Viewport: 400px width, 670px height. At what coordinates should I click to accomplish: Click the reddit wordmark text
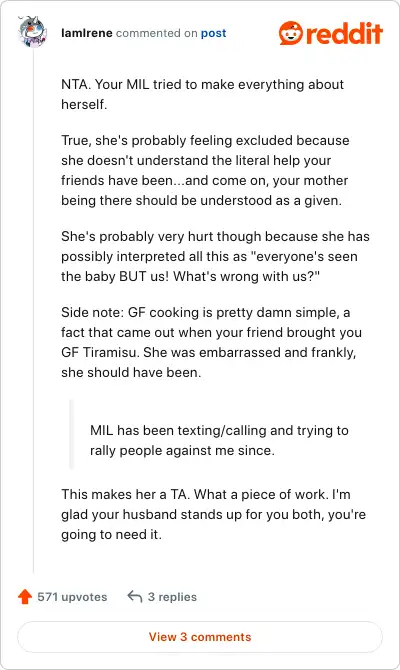point(344,33)
